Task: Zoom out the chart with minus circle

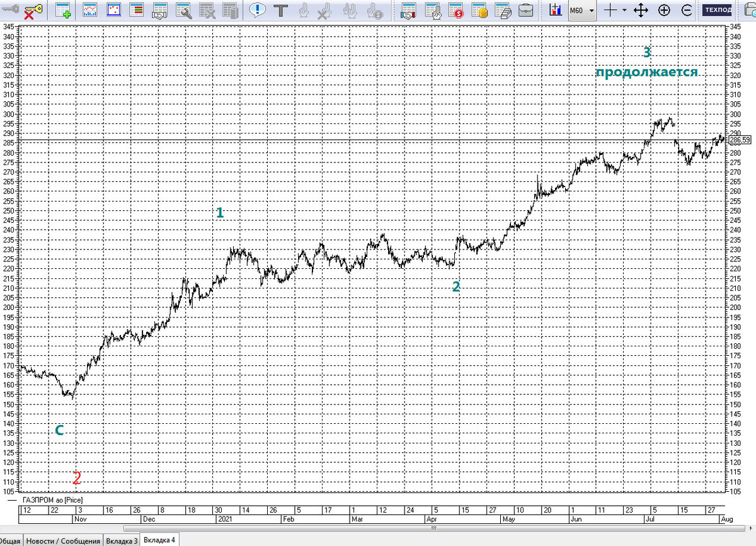Action: coord(687,10)
